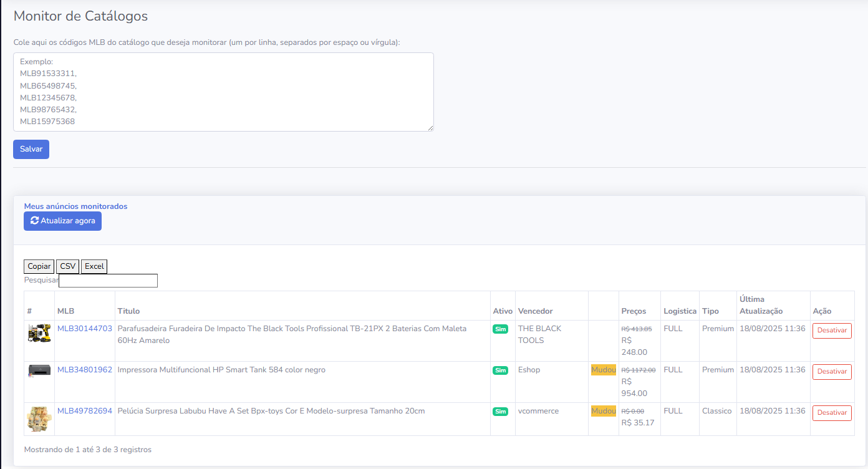Export the table as CSV
This screenshot has height=469, width=868.
[x=67, y=266]
